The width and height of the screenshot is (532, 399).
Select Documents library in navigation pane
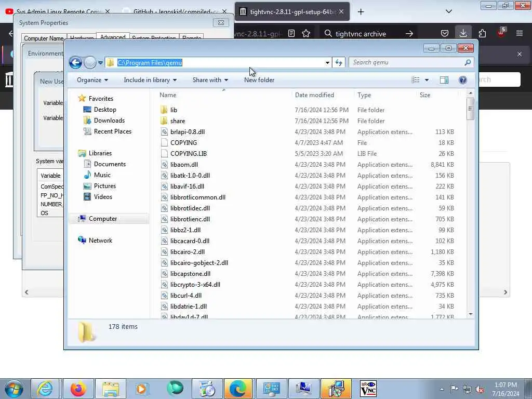point(110,164)
